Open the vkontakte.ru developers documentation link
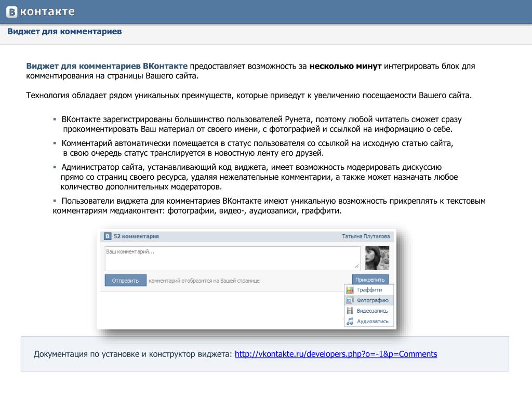Image resolution: width=532 pixels, height=399 pixels. 336,354
